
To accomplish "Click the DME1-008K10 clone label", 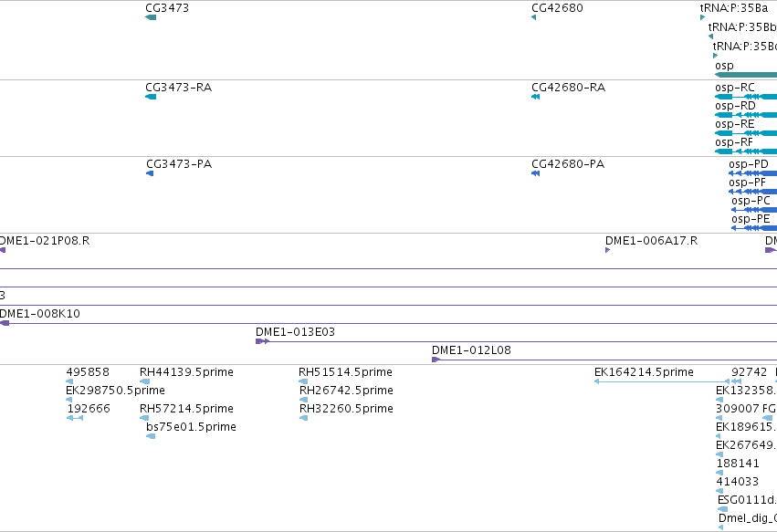I will click(39, 314).
